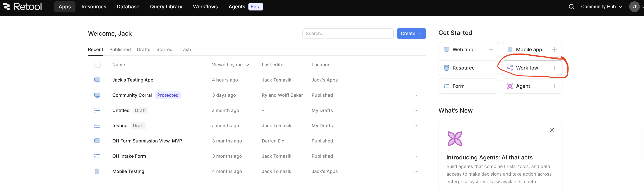Viewport: 644px width, 192px height.
Task: Switch to the Trash tab
Action: click(x=185, y=49)
